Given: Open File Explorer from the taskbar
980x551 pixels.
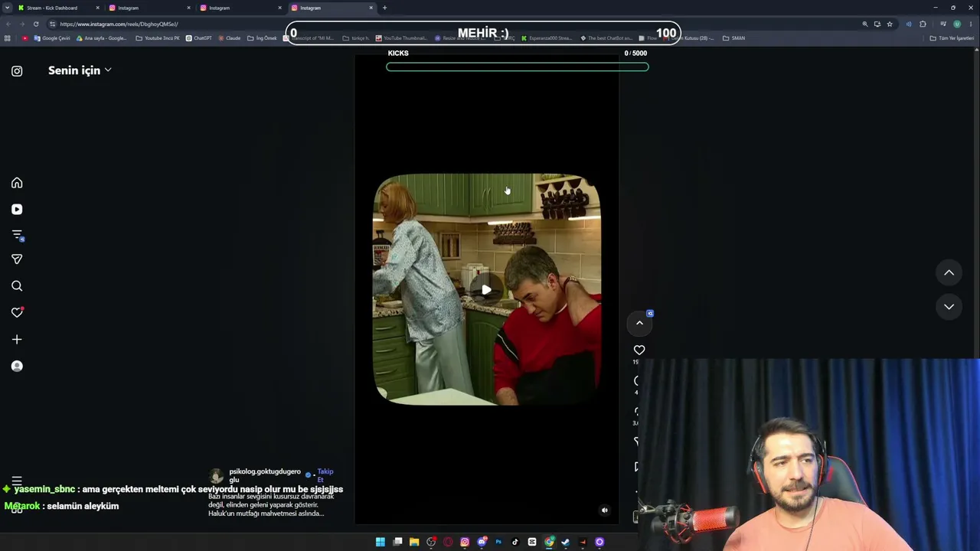Looking at the screenshot, I should point(414,542).
